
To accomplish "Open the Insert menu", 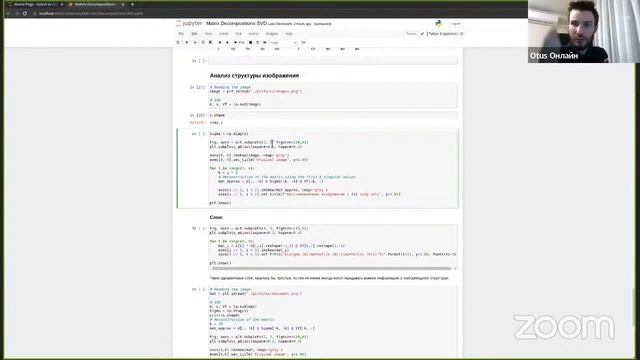I will pos(224,34).
